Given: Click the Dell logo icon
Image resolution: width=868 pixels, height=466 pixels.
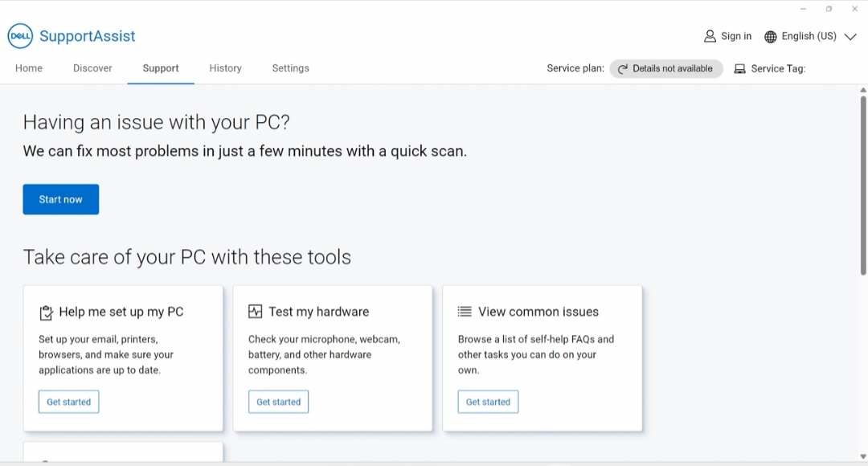Looking at the screenshot, I should [x=20, y=36].
